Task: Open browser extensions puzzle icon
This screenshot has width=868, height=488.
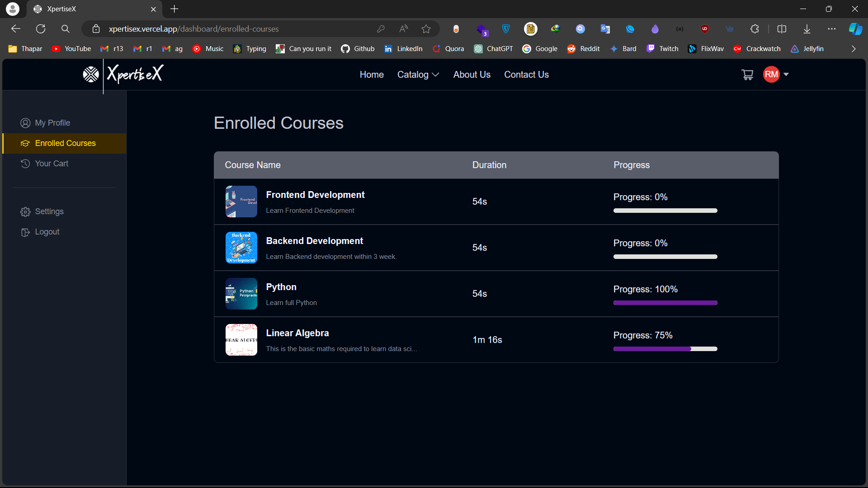Action: click(755, 29)
